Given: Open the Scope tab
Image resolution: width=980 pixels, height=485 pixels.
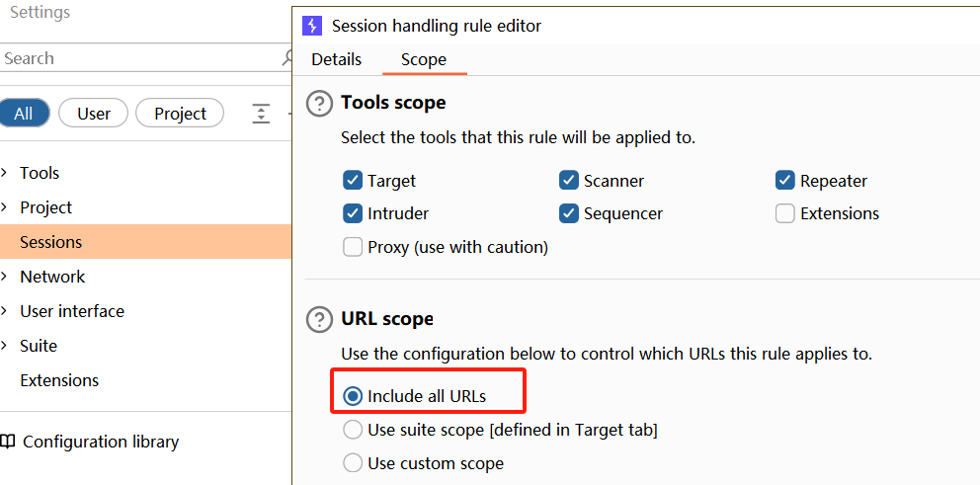Looking at the screenshot, I should [424, 60].
